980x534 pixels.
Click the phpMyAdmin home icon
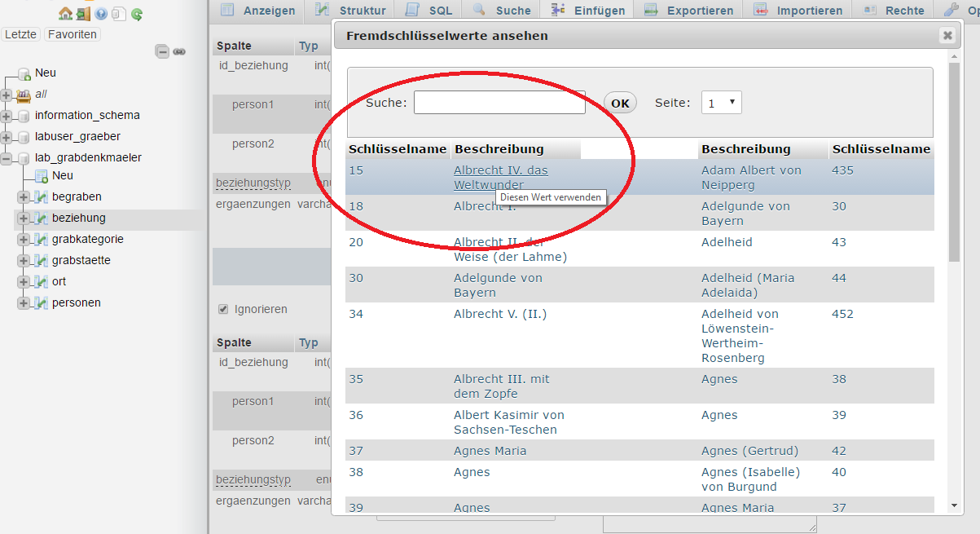coord(65,14)
